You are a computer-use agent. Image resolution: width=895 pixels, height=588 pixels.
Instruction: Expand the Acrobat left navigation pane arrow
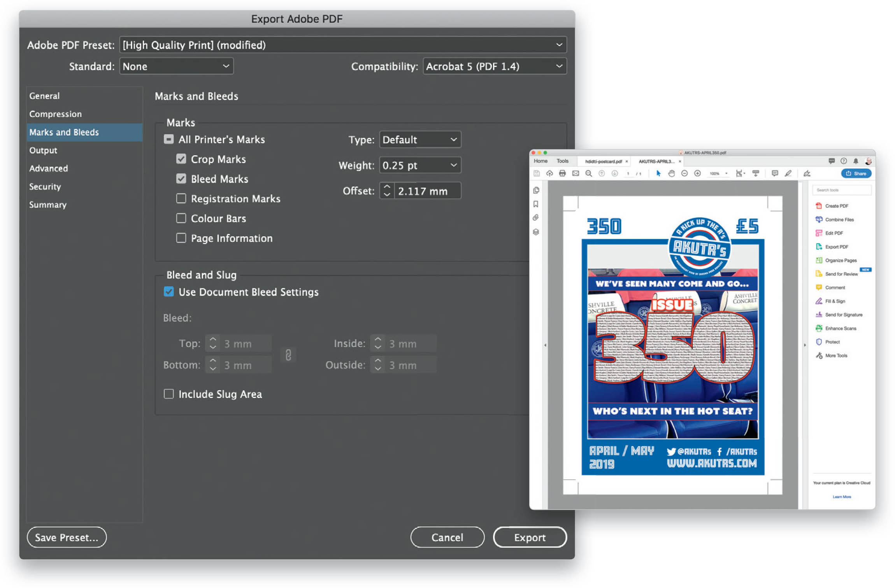[x=545, y=345]
